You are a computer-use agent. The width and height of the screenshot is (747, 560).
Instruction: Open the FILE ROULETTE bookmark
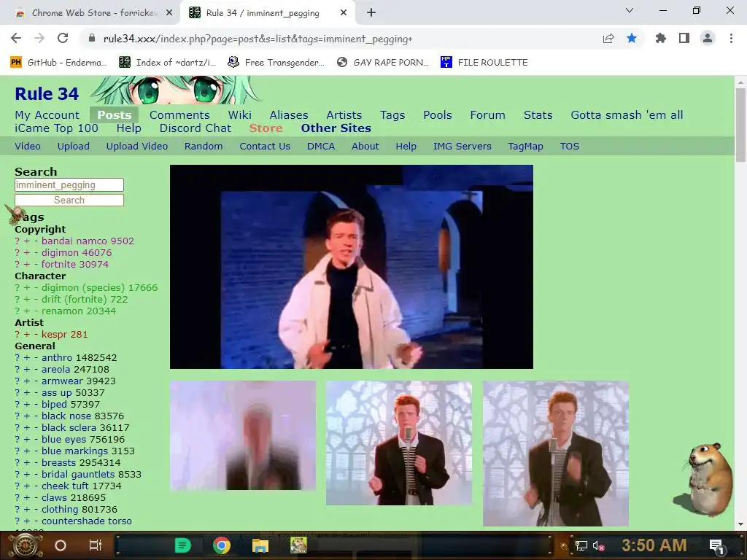pyautogui.click(x=484, y=63)
